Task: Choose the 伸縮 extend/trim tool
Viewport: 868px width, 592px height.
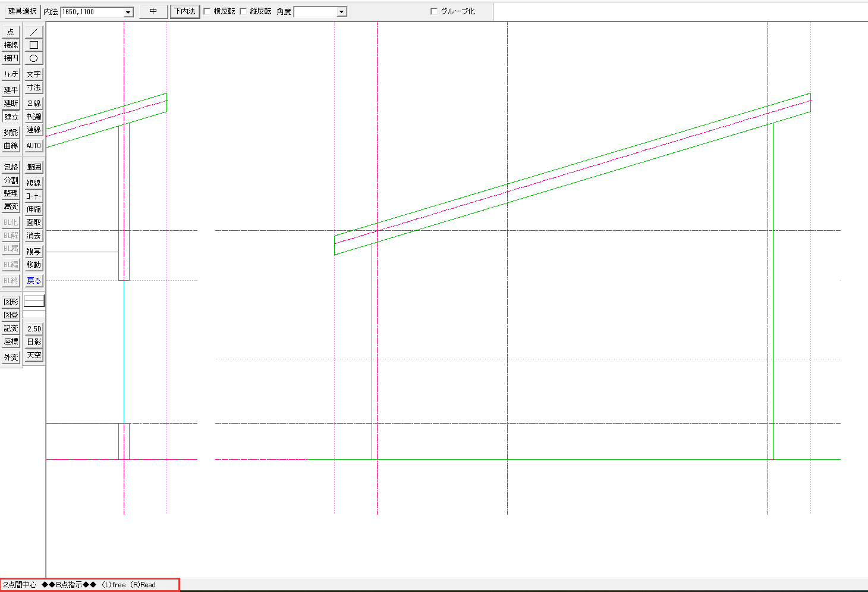Action: (x=34, y=209)
